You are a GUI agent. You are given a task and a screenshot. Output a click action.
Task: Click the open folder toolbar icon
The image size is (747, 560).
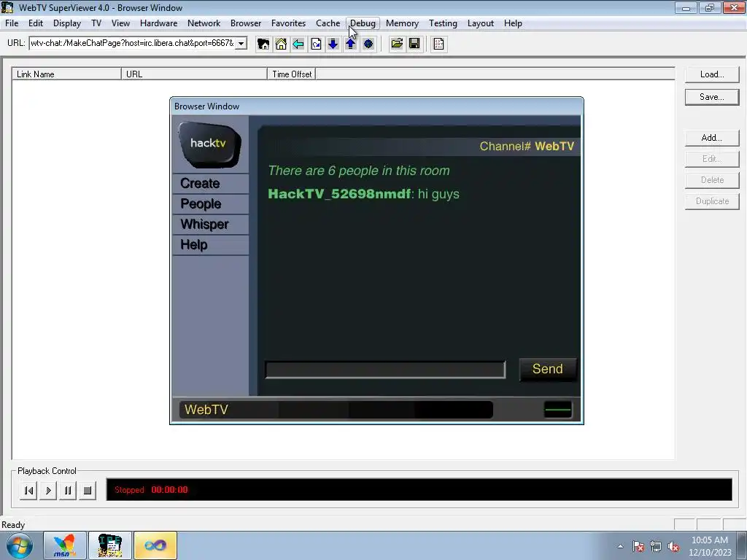pyautogui.click(x=397, y=44)
